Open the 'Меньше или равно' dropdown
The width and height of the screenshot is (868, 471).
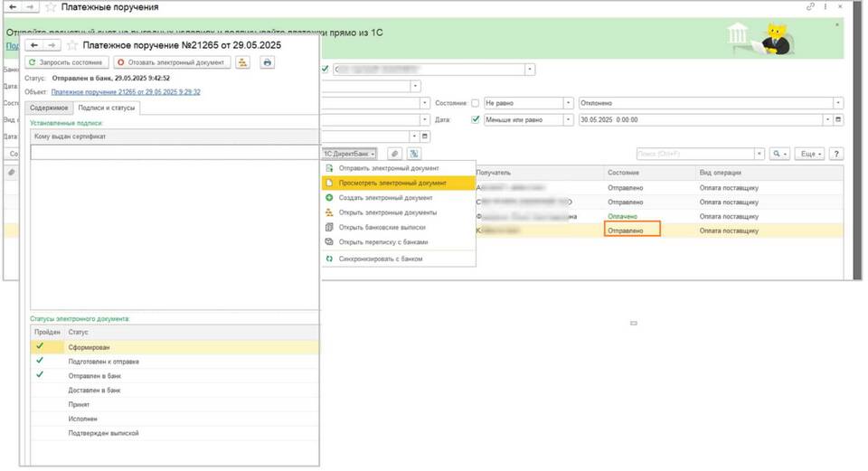(x=569, y=119)
